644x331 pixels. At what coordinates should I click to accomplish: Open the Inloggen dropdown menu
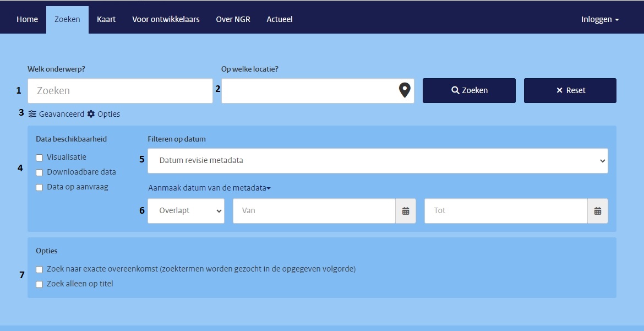point(599,19)
